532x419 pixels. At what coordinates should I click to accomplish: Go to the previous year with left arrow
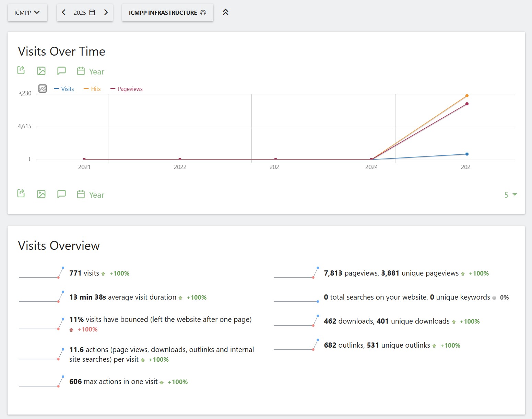click(64, 12)
